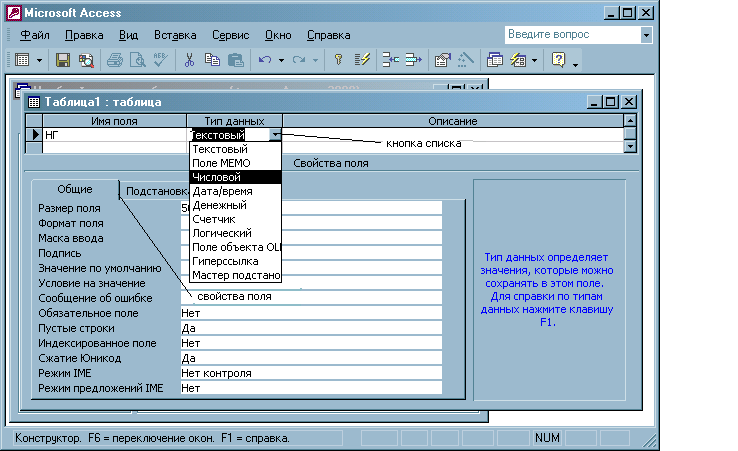The height and width of the screenshot is (451, 738).
Task: Choose Гиперссылка from the data type list
Action: coord(235,261)
